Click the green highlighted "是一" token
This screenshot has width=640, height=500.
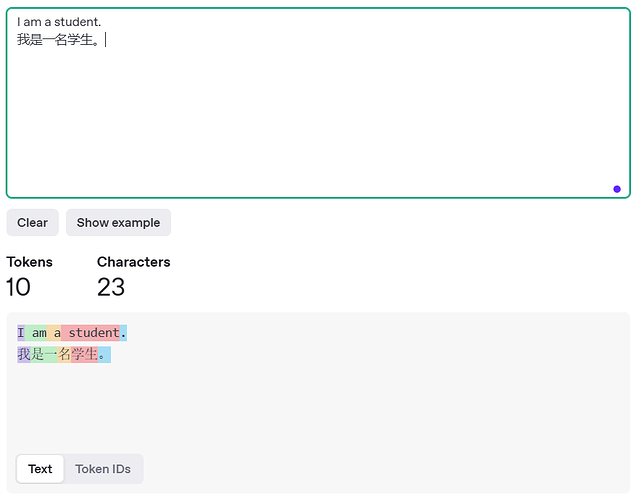point(44,354)
